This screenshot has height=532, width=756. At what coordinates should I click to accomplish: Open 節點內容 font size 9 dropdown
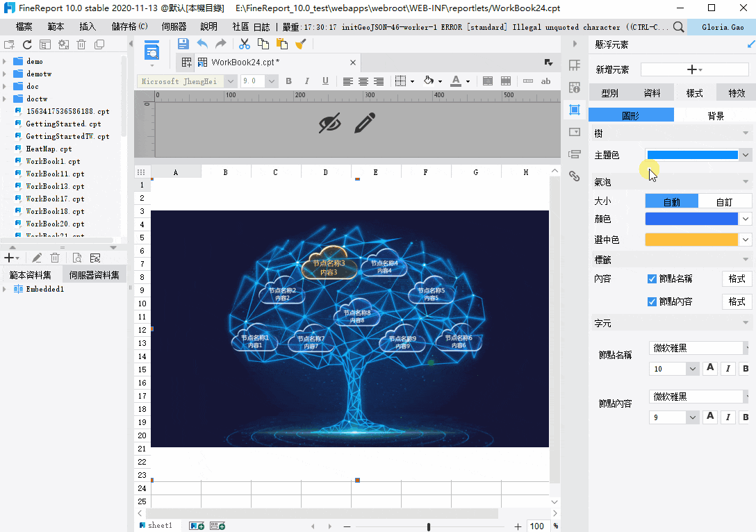(692, 417)
